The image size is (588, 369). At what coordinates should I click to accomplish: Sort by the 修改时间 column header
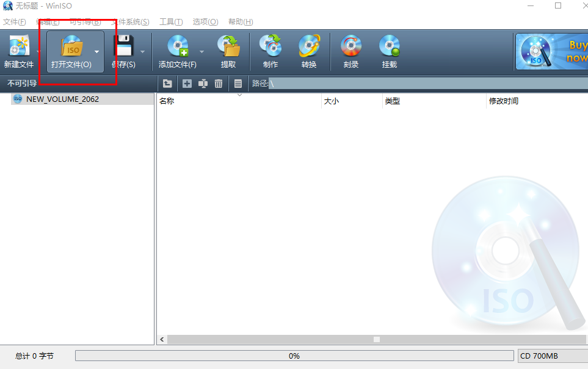pos(537,101)
